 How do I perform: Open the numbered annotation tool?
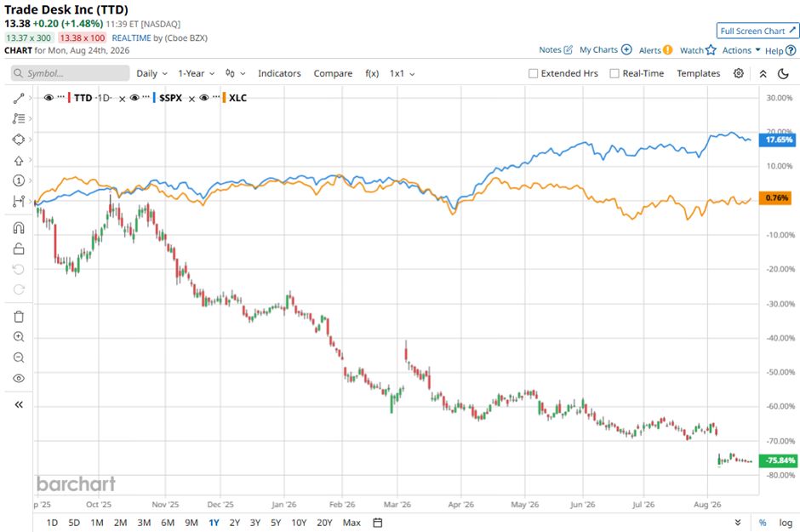click(19, 180)
